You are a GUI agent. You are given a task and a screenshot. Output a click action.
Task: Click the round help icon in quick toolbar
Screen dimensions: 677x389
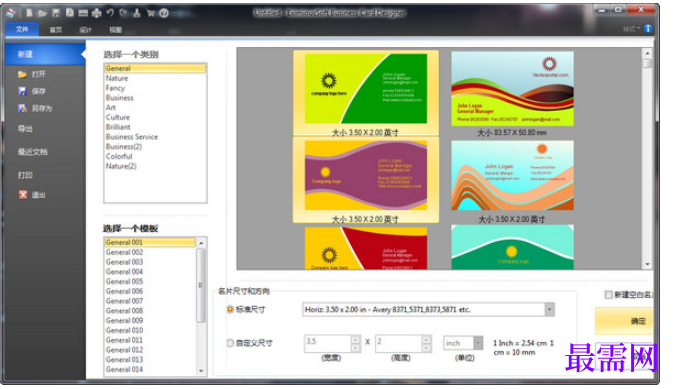point(164,13)
